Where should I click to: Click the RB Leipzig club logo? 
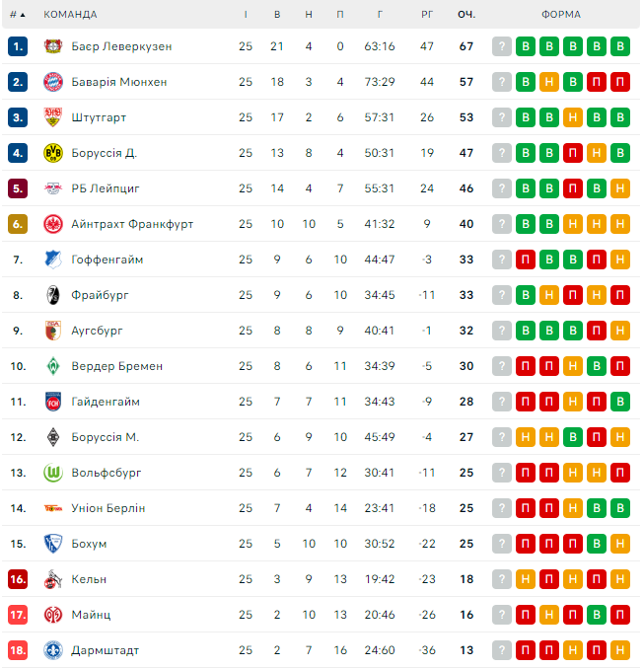tap(53, 188)
